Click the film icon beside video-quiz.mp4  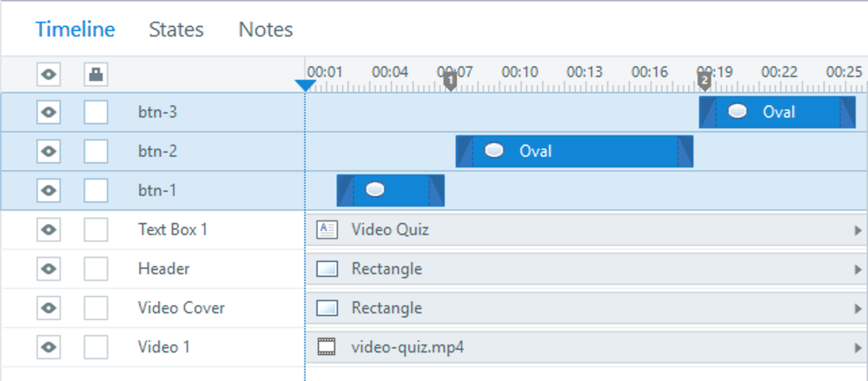328,347
